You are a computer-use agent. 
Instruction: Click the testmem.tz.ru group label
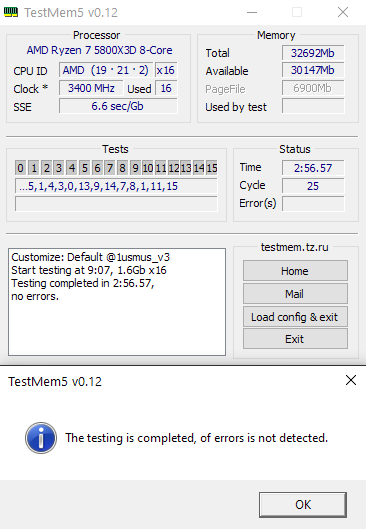coord(294,247)
